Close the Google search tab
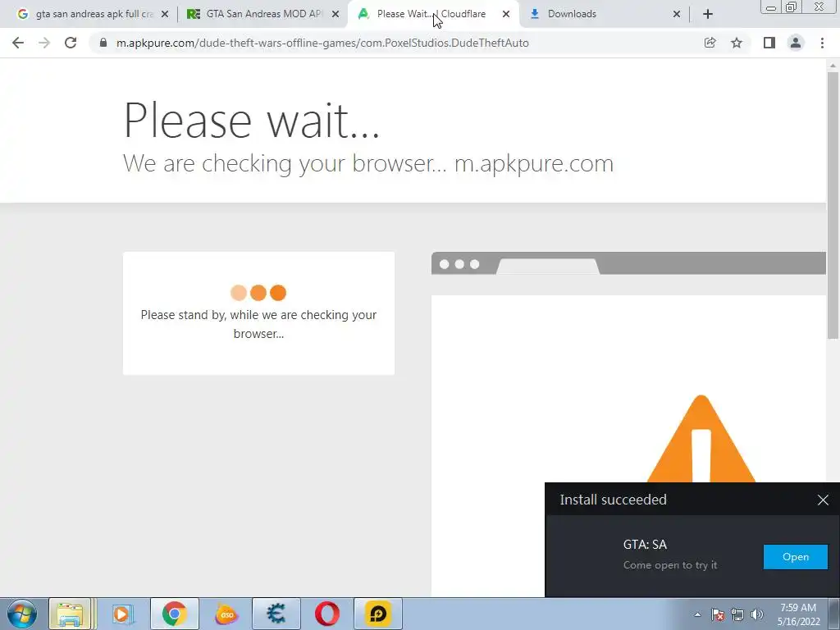The width and height of the screenshot is (840, 630). click(165, 14)
